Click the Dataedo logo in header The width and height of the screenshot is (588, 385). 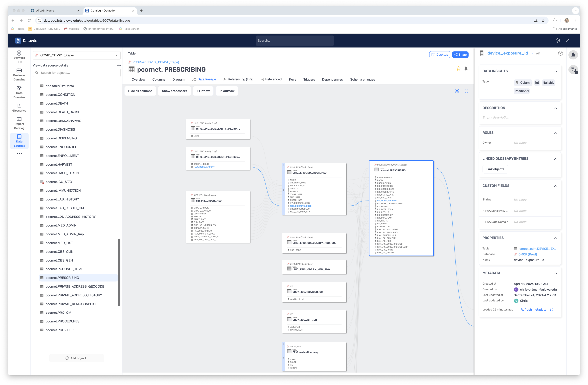26,40
